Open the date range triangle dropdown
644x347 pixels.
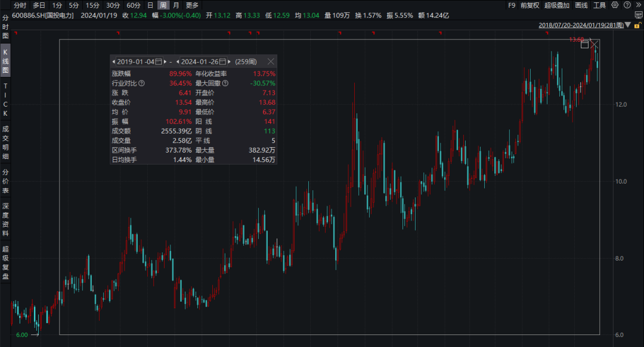click(x=627, y=26)
